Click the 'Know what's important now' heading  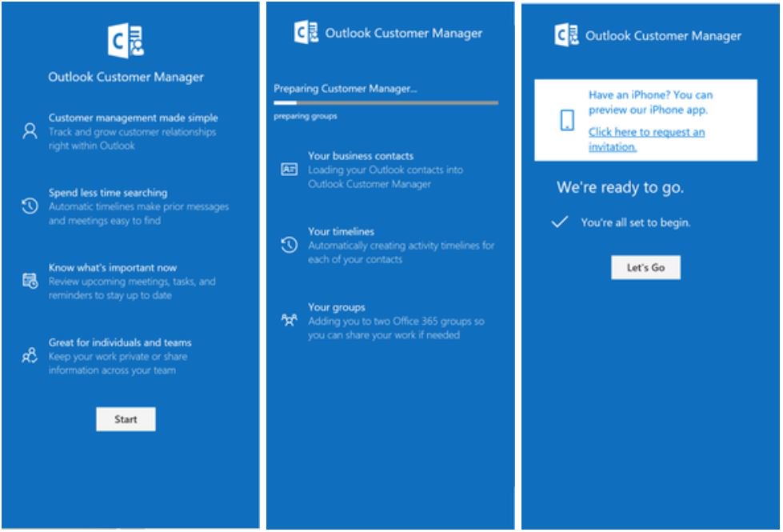tap(113, 268)
